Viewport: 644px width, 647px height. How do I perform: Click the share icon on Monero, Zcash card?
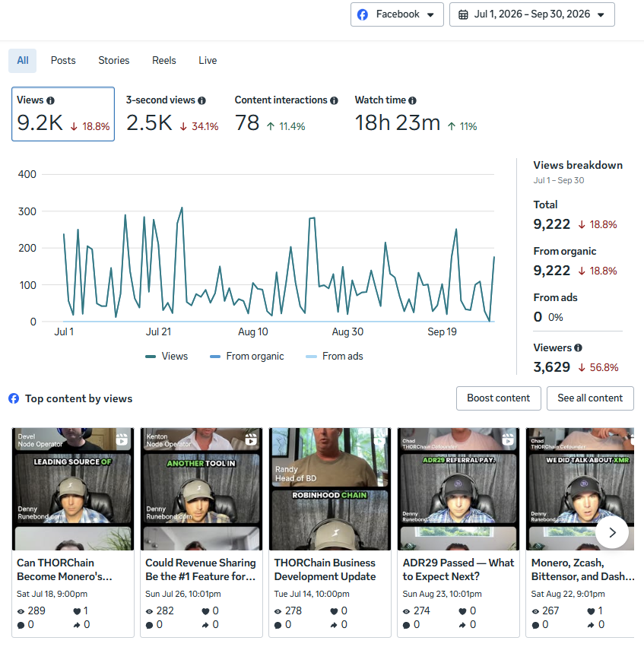point(592,626)
